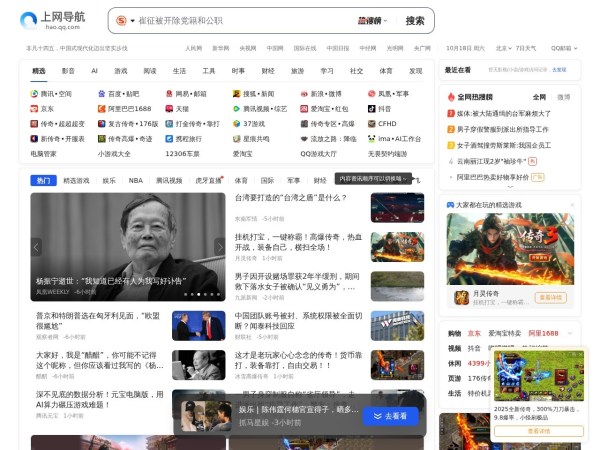
Task: Open the 腾讯视频•综艺 site icon
Action: 236,109
